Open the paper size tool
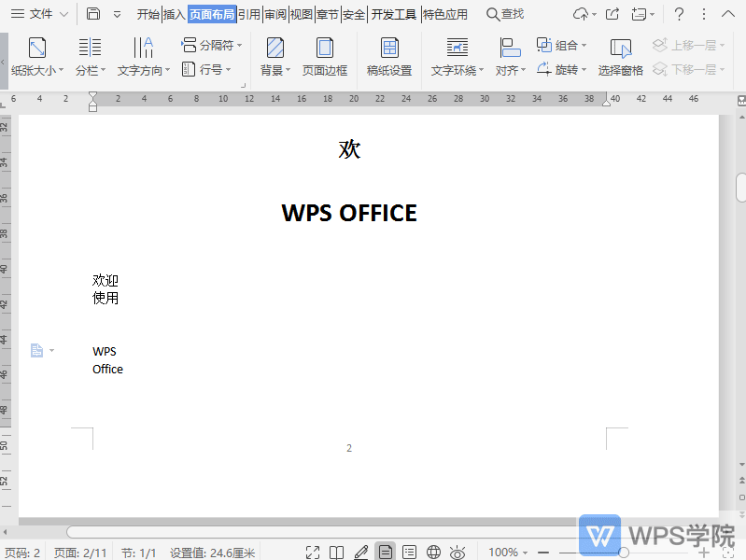Screen dimensions: 746x560 tap(37, 57)
